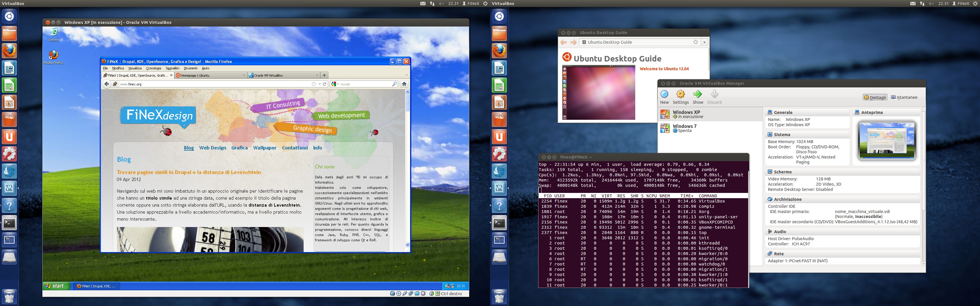
Task: Click the Audio section header
Action: pos(842,231)
